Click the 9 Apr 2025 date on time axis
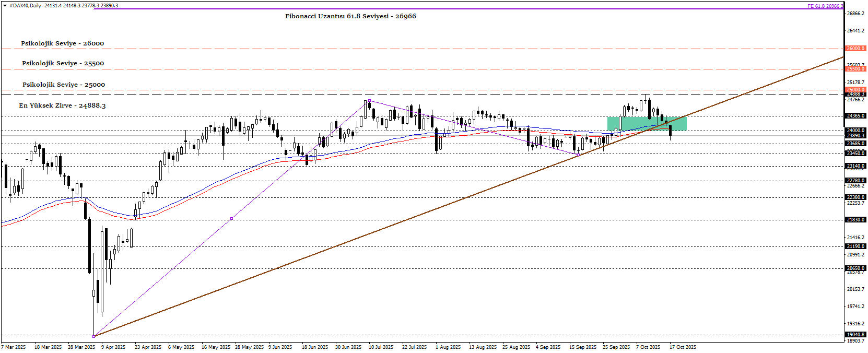The height and width of the screenshot is (353, 868). point(113,347)
